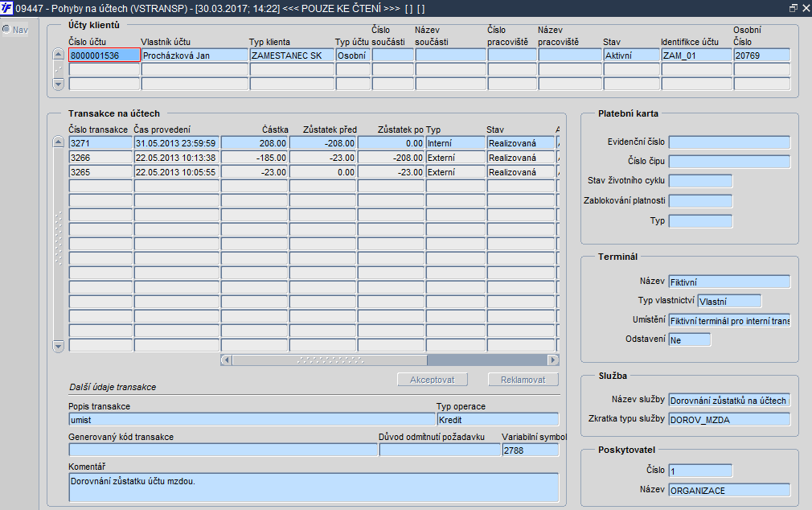This screenshot has height=510, width=812.
Task: Click the Popis transakce field with umist
Action: 251,419
